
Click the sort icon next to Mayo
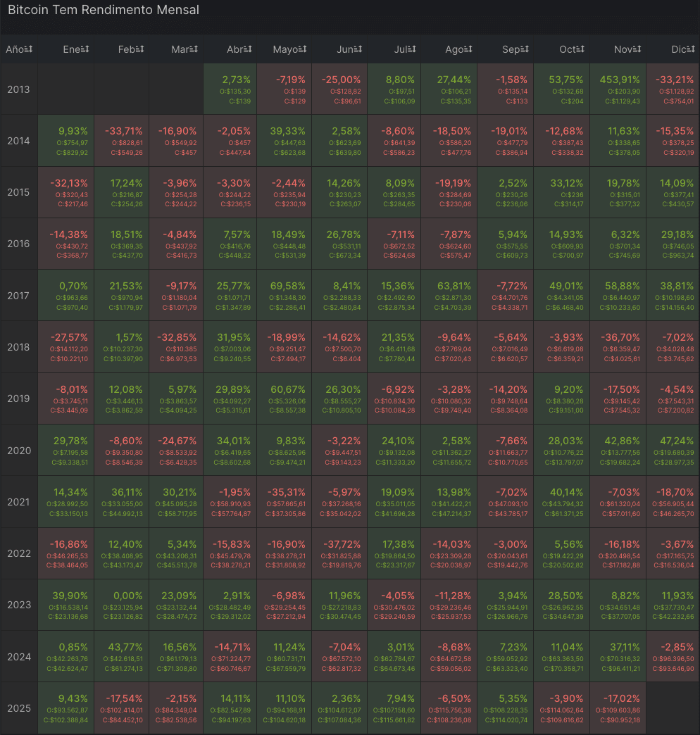click(302, 49)
